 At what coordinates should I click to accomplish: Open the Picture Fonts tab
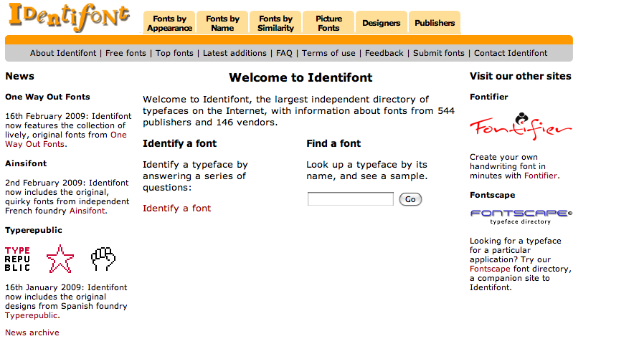point(328,23)
